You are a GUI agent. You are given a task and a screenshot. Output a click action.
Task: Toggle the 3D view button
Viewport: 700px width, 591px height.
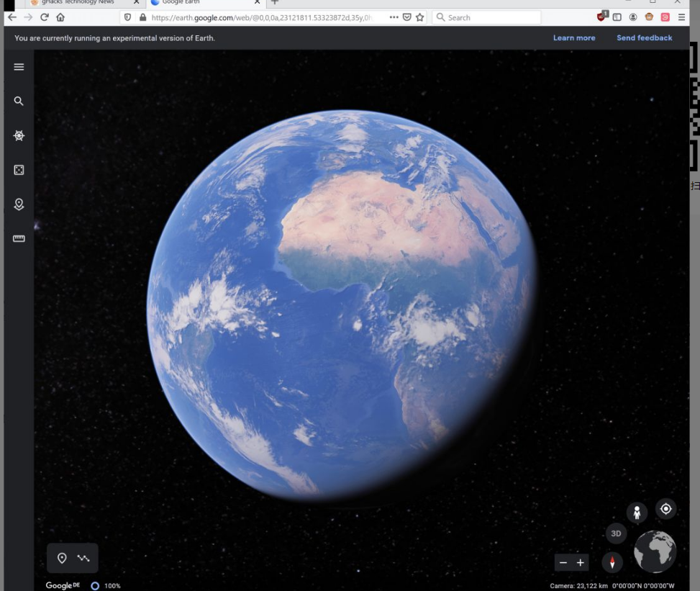click(615, 533)
